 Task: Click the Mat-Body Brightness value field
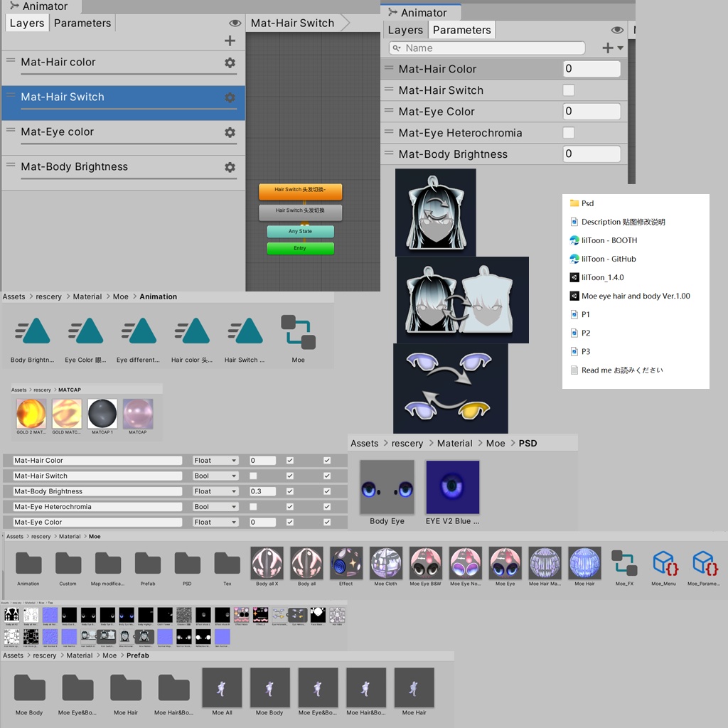point(591,154)
